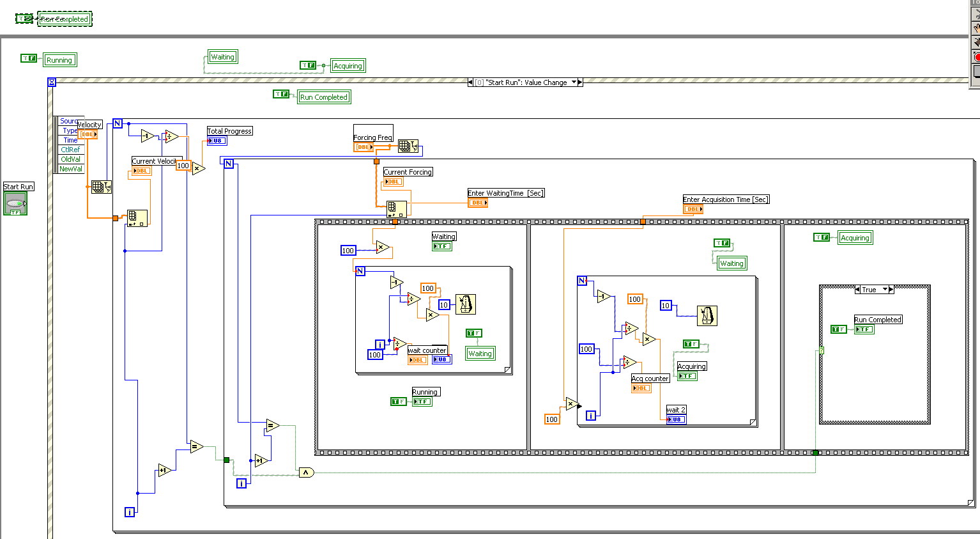980x539 pixels.
Task: Select Array Size function beside Forcing Freq
Action: 408,146
